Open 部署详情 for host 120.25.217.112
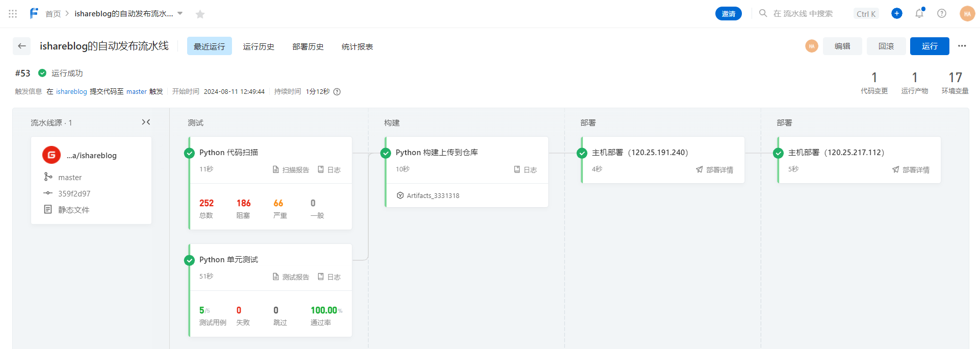980x349 pixels. point(911,170)
